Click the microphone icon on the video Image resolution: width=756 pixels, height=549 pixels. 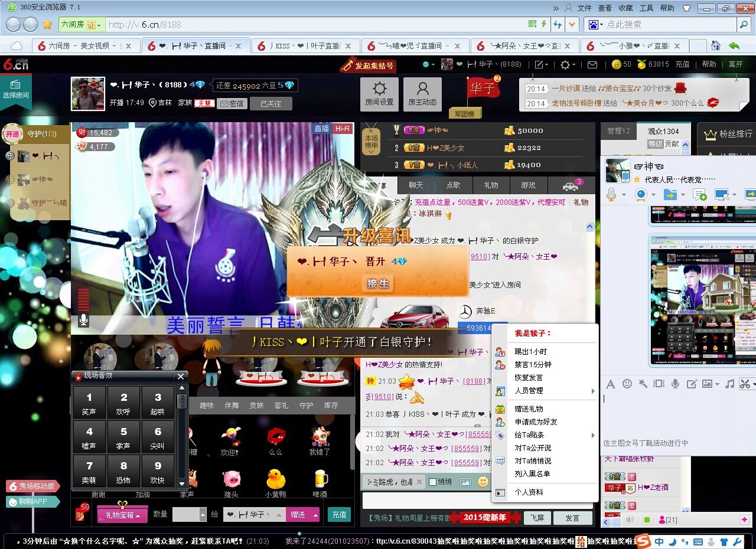point(84,320)
